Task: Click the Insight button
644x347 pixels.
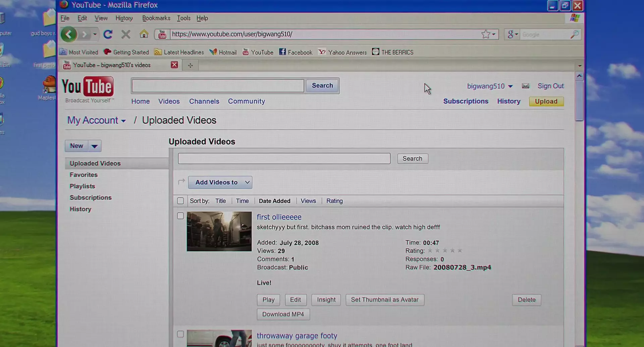Action: coord(326,300)
